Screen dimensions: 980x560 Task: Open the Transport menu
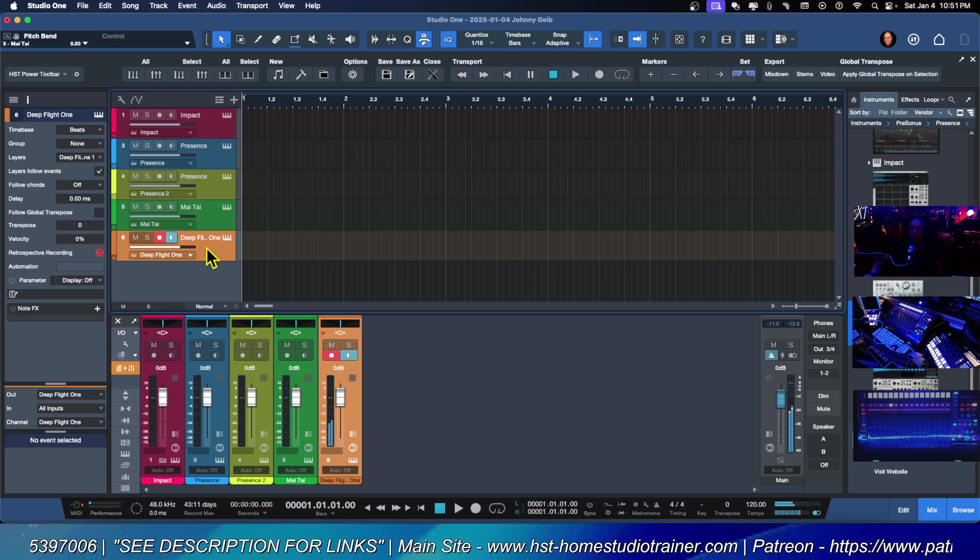coord(252,6)
